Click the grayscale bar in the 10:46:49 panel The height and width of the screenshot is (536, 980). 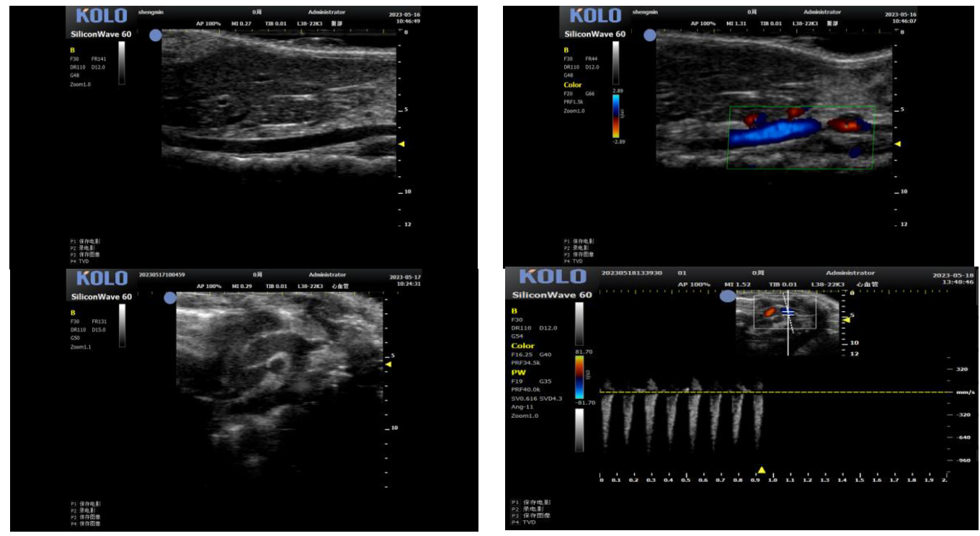click(x=122, y=63)
